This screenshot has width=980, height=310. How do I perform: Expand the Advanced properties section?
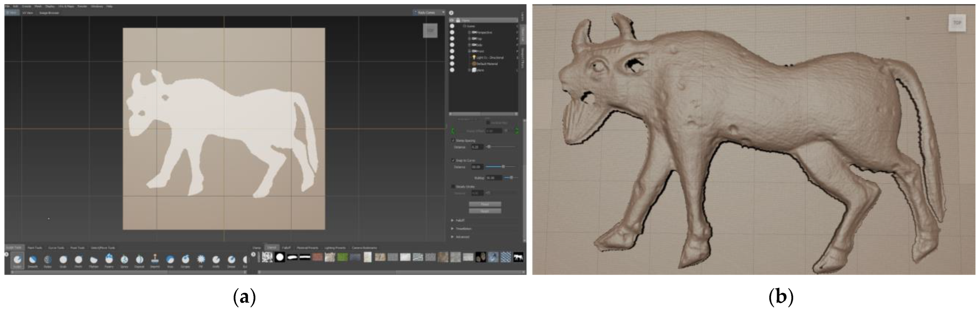click(452, 237)
